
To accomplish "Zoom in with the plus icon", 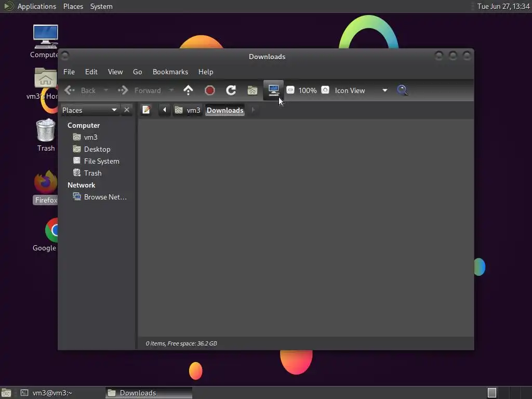I will coord(325,90).
